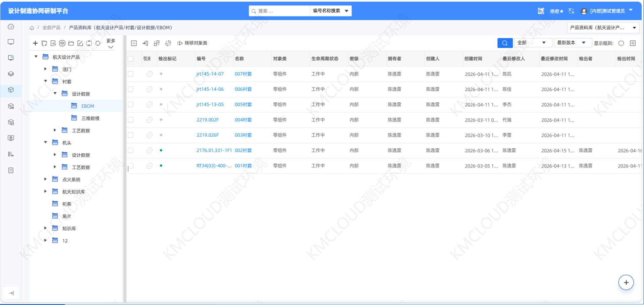Viewport: 644px width, 305px height.
Task: Expand the 活门 folder arrow
Action: 46,69
